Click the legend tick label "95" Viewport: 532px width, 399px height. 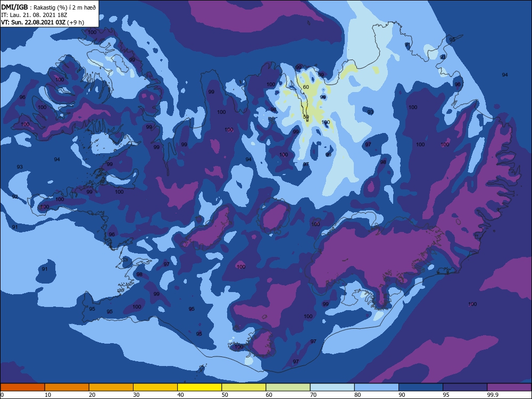pyautogui.click(x=446, y=395)
